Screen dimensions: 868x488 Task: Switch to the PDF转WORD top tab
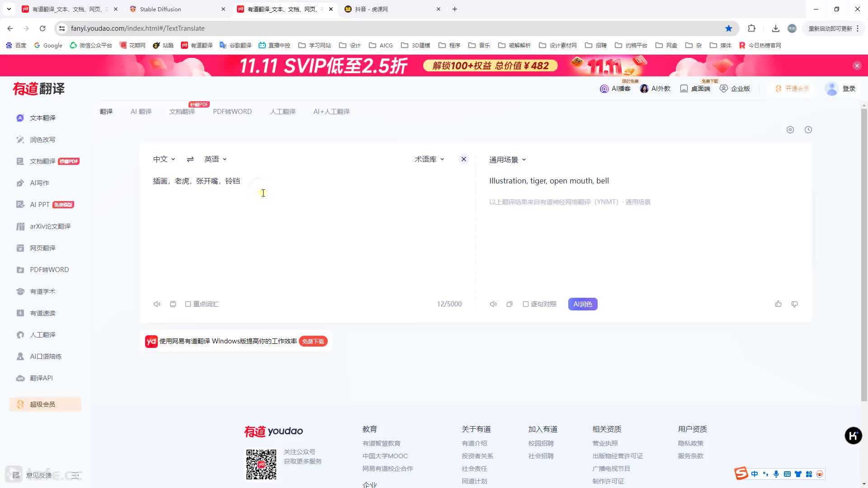[x=232, y=112]
